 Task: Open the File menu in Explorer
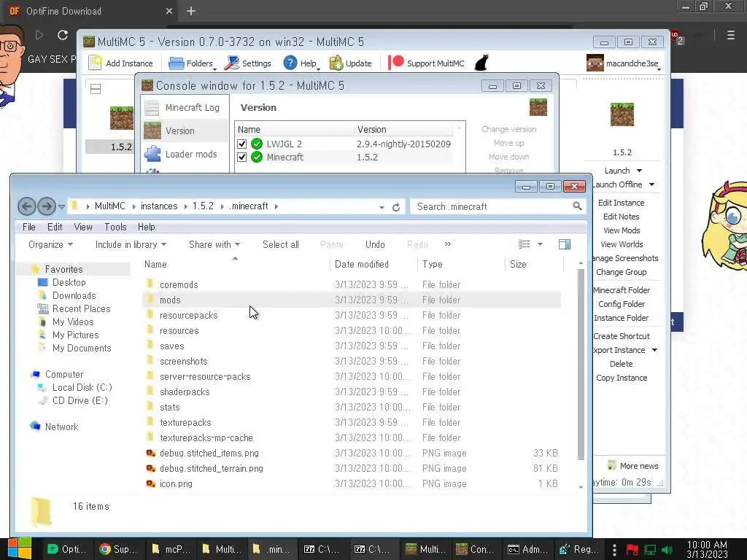tap(29, 227)
